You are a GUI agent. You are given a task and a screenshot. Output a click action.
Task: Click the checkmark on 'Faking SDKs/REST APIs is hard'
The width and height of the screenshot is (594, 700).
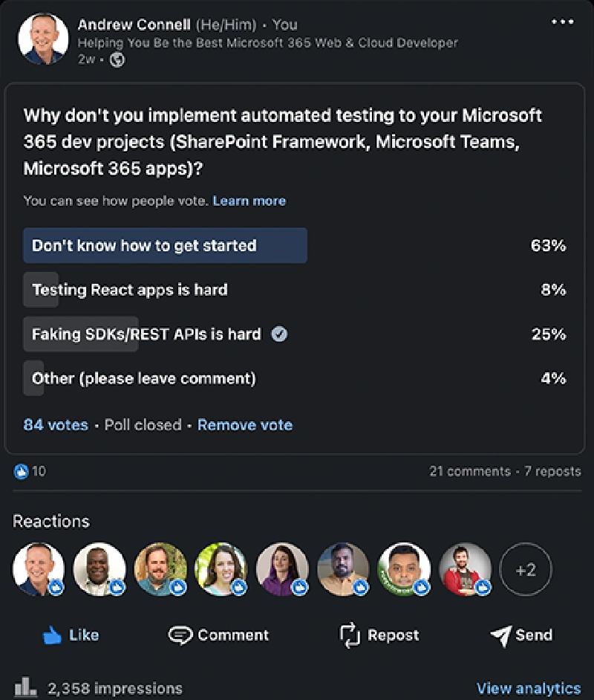click(x=278, y=334)
